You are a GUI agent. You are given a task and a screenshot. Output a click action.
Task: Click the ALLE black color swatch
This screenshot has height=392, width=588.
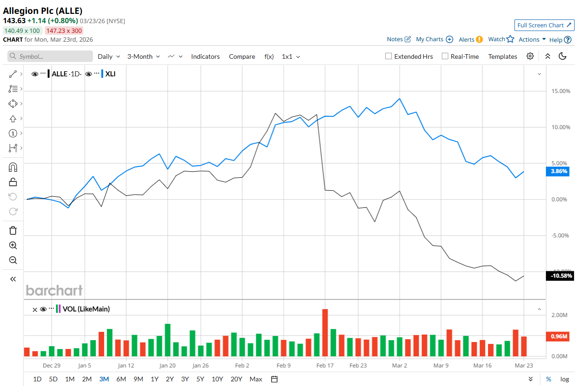coord(49,74)
